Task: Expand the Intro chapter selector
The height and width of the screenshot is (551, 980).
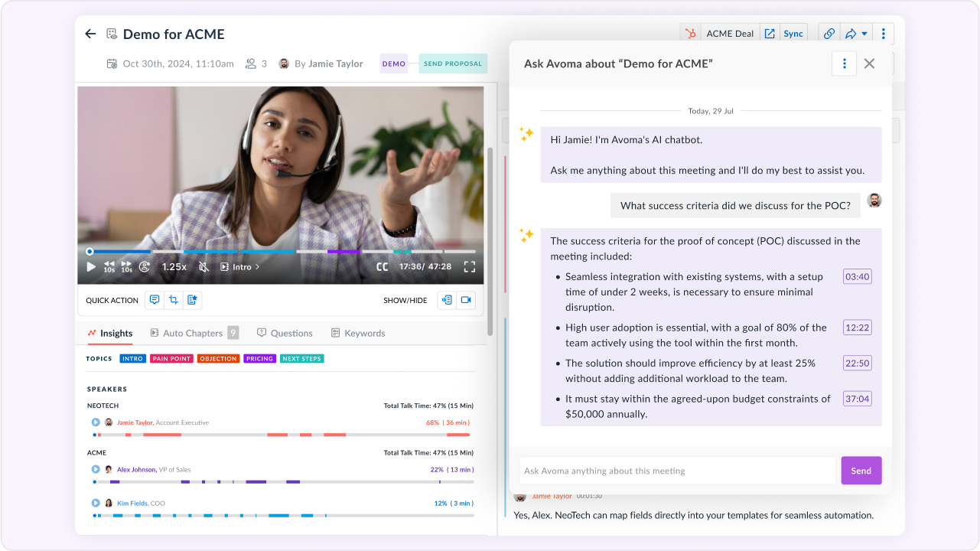Action: tap(240, 267)
